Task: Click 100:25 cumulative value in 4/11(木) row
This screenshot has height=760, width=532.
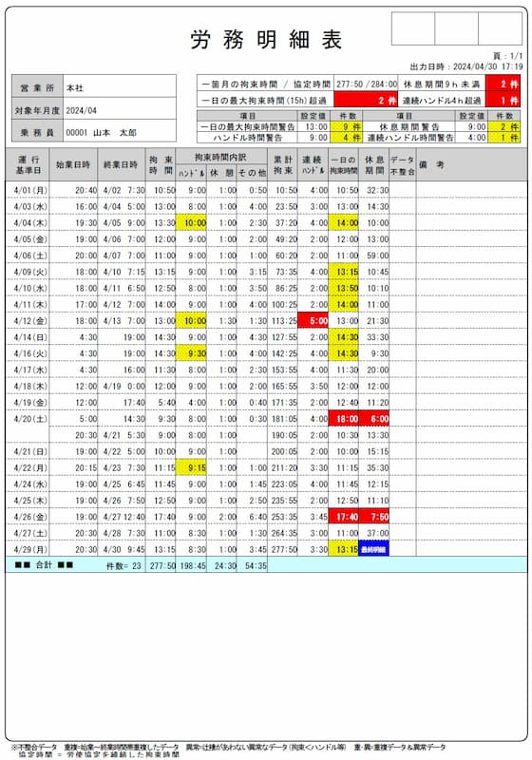Action: 284,304
